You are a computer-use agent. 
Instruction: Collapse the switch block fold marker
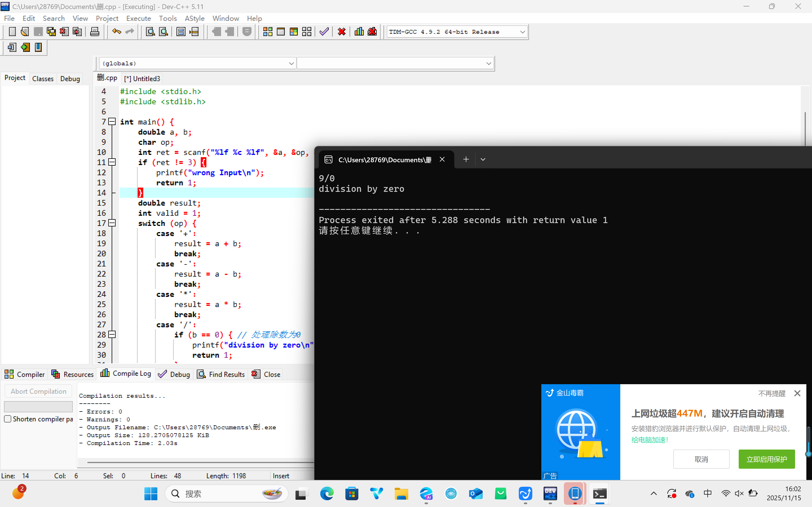(112, 223)
